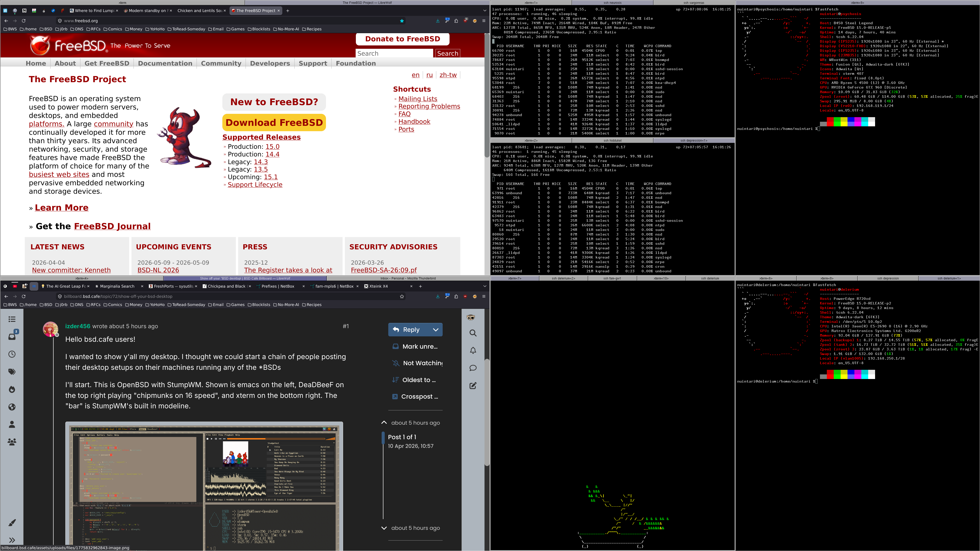Open notifications via the bell icon
The image size is (980, 551).
pyautogui.click(x=473, y=351)
